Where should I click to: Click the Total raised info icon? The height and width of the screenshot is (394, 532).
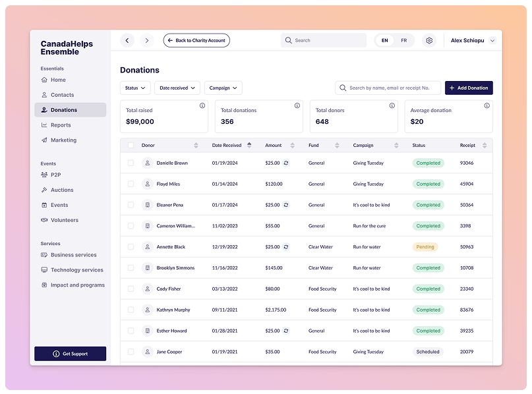point(202,105)
